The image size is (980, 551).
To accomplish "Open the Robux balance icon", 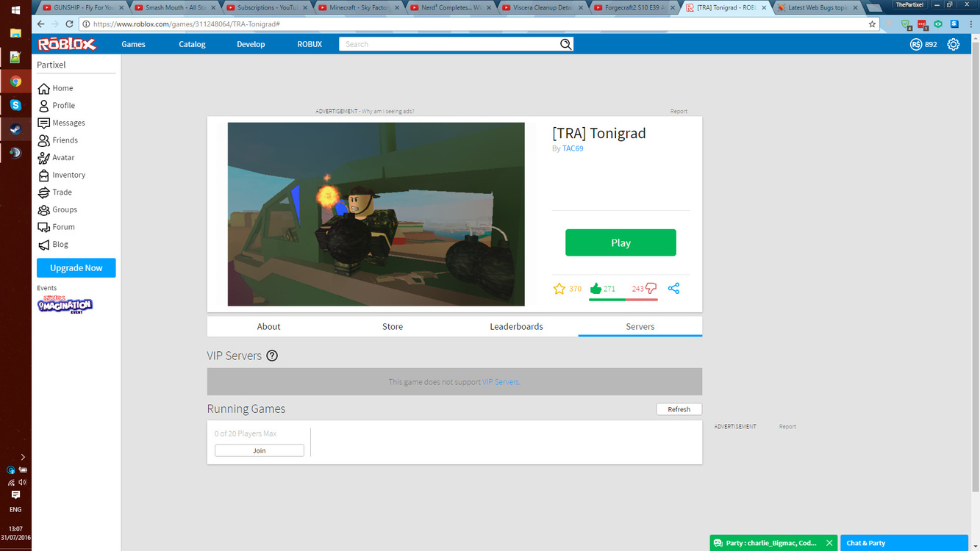I will [916, 44].
